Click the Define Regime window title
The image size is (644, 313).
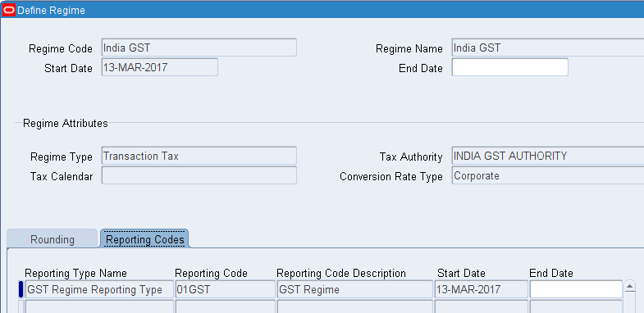pyautogui.click(x=52, y=11)
